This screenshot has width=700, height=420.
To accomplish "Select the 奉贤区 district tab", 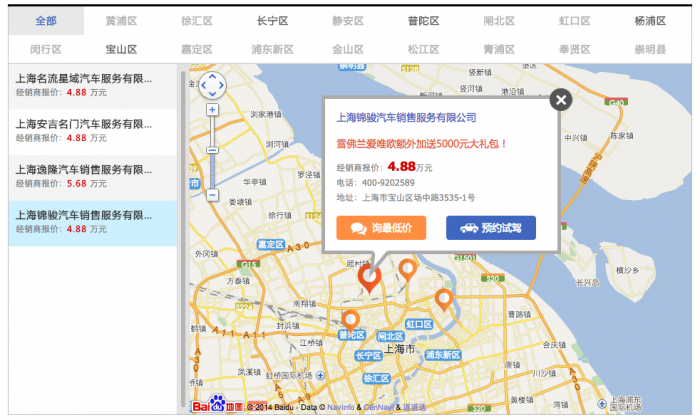I will click(575, 50).
